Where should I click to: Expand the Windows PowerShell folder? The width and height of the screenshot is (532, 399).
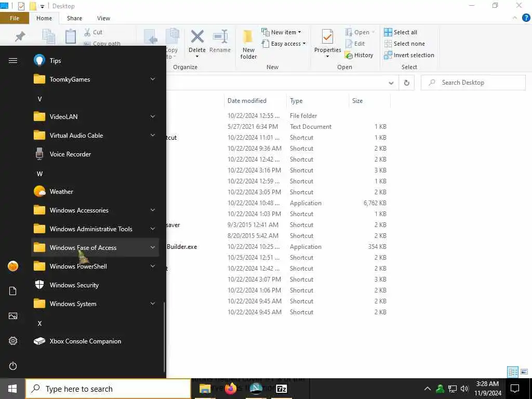click(153, 266)
